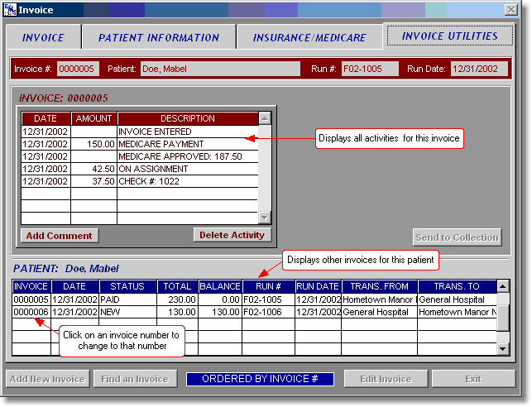Image resolution: width=532 pixels, height=407 pixels.
Task: Click the Find an Invoice button
Action: (x=135, y=379)
